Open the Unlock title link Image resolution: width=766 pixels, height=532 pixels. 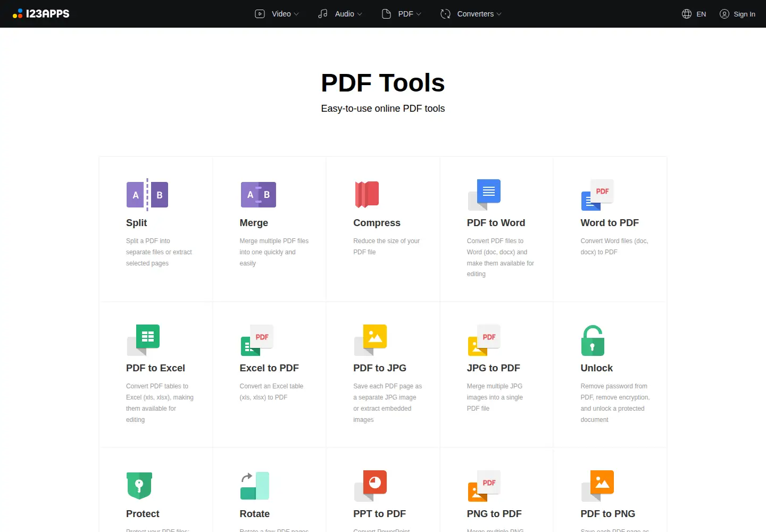[596, 368]
